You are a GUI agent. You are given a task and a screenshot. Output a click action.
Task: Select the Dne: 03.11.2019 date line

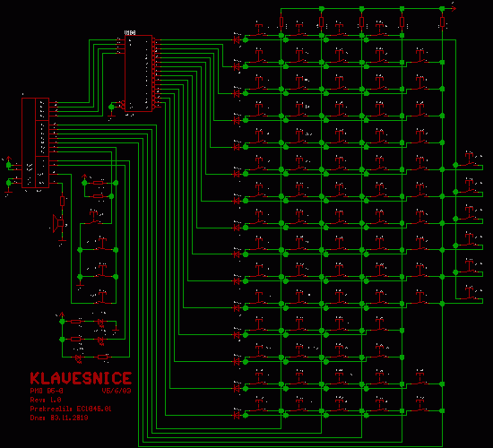click(59, 418)
